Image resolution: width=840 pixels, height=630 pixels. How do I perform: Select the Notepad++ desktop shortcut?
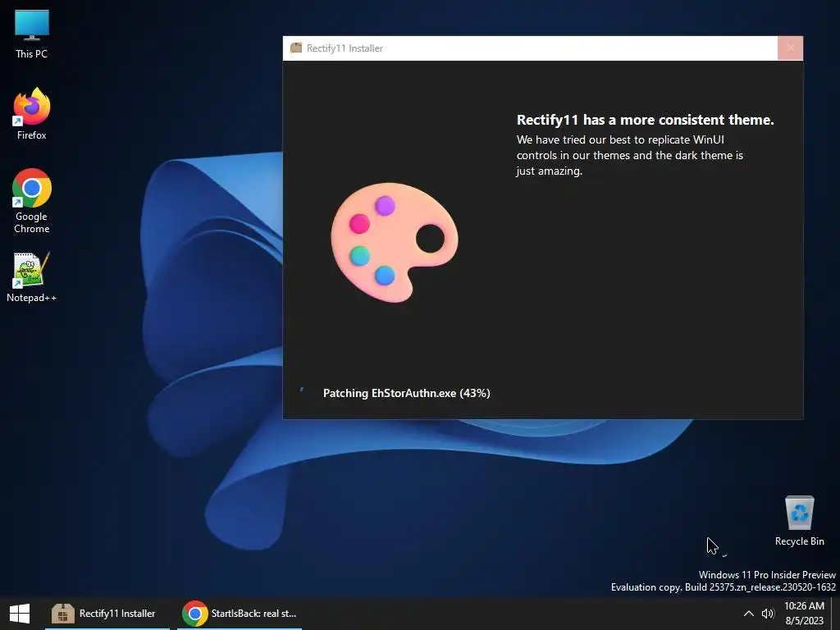click(32, 277)
